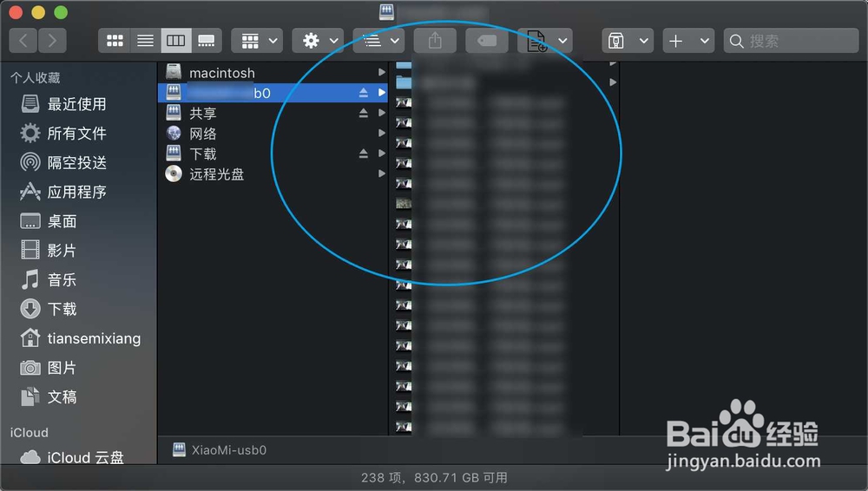
Task: Select the 下载 volume row in column
Action: tap(273, 154)
